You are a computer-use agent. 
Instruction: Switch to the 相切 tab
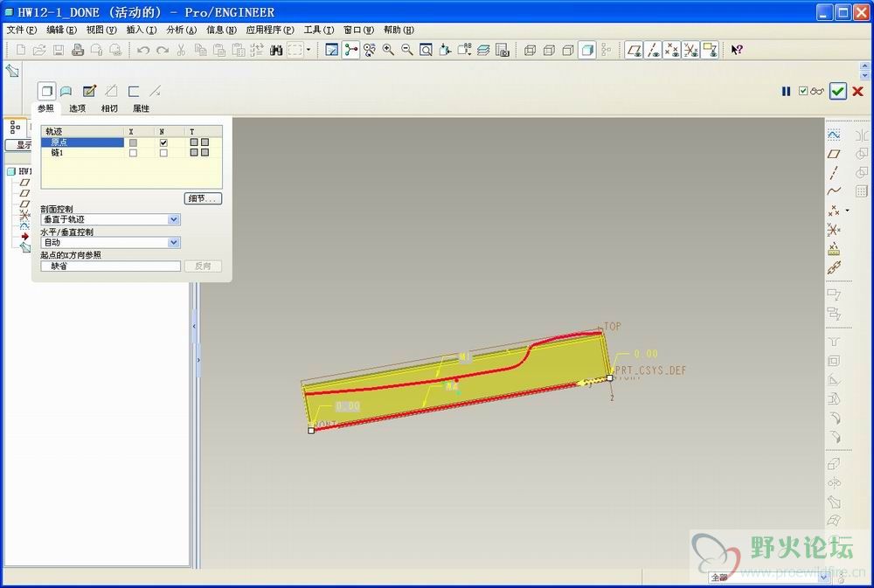[109, 108]
